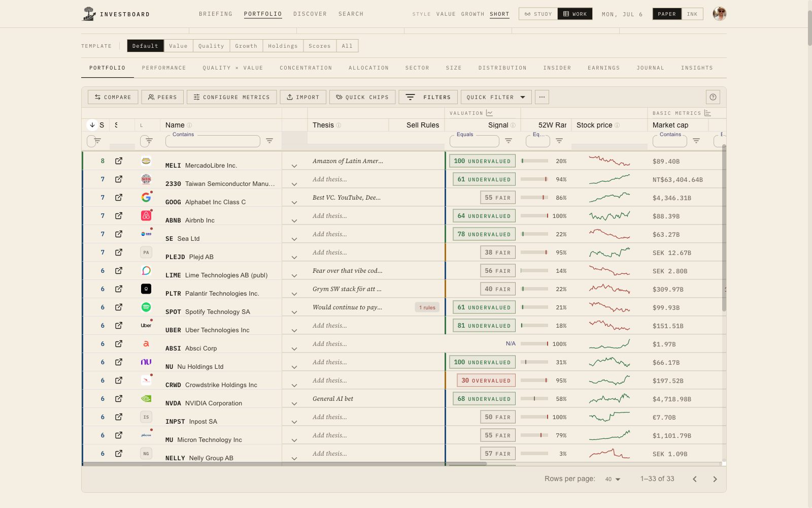Viewport: 812px width, 508px height.
Task: Open the Performance tab
Action: pyautogui.click(x=164, y=68)
